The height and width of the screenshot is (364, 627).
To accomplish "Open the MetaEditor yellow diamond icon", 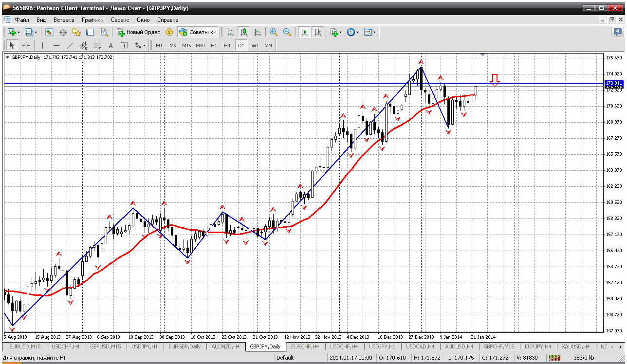I will point(169,32).
